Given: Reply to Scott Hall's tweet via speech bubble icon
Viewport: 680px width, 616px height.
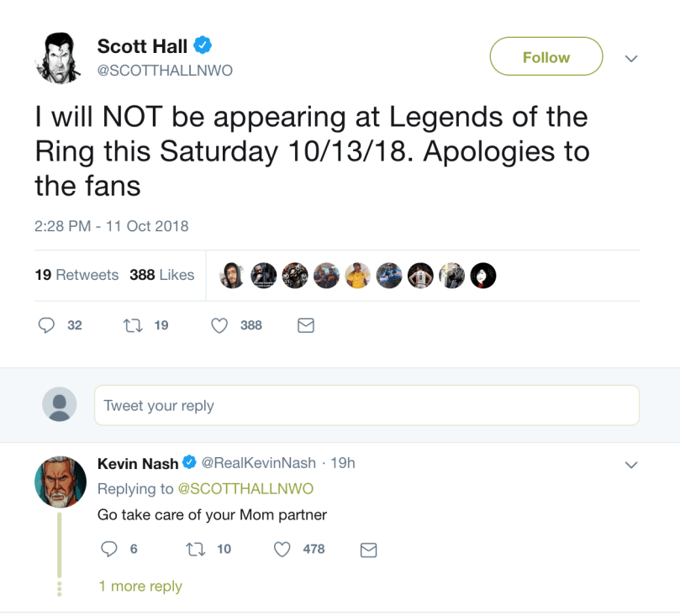Looking at the screenshot, I should pos(47,325).
